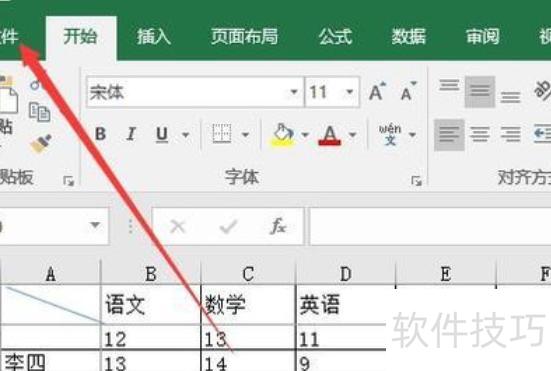This screenshot has height=371, width=551.
Task: Align text right
Action: 511,134
